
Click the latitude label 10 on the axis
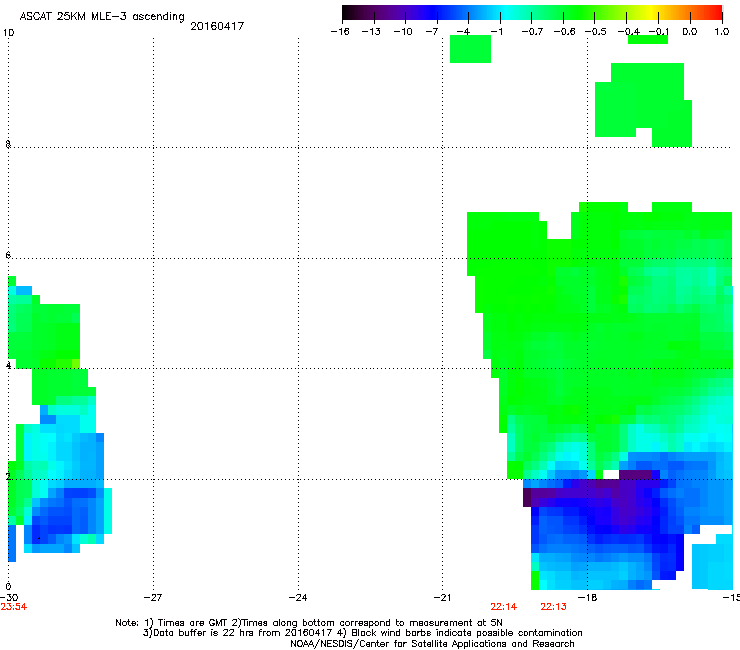[8, 33]
